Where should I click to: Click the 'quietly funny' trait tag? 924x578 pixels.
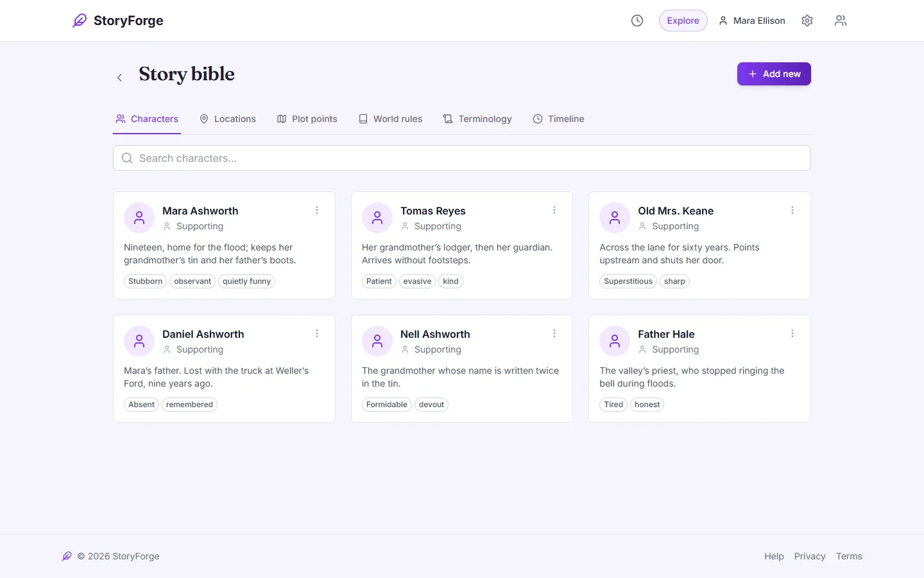pyautogui.click(x=246, y=281)
